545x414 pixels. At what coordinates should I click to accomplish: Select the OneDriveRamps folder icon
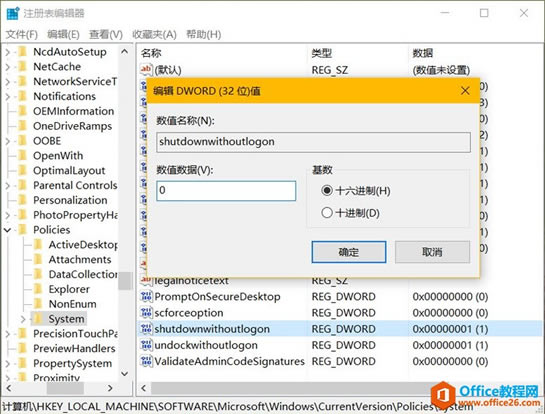click(23, 126)
